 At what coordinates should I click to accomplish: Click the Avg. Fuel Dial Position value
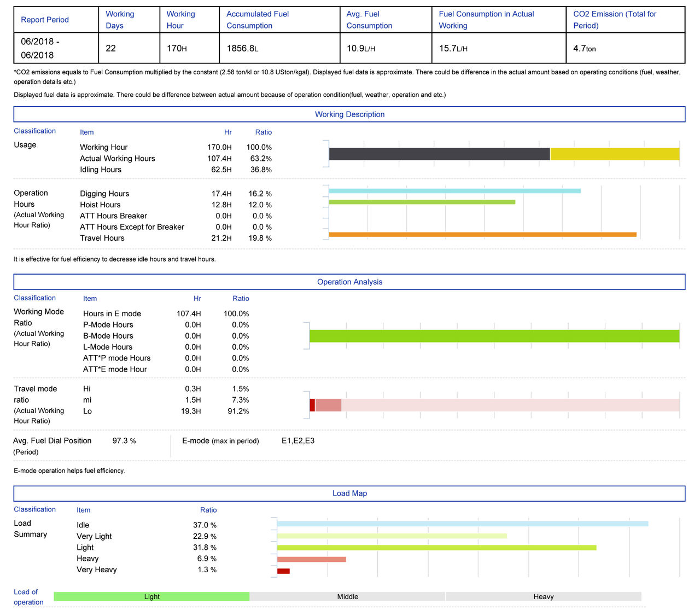click(124, 441)
